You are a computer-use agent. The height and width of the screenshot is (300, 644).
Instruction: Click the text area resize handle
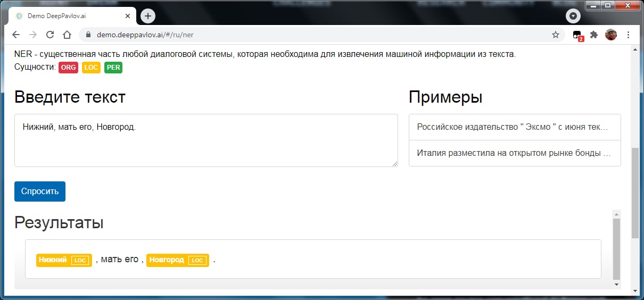tap(394, 163)
